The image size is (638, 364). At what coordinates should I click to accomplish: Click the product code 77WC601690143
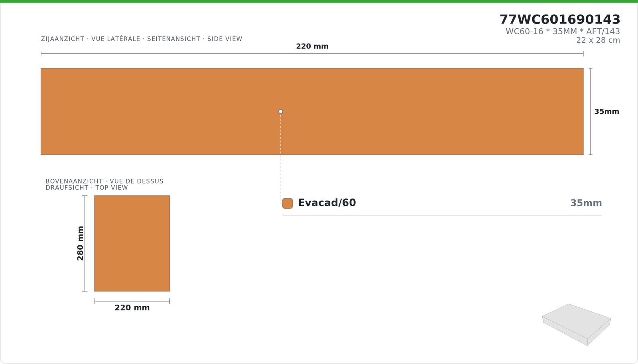coord(560,19)
